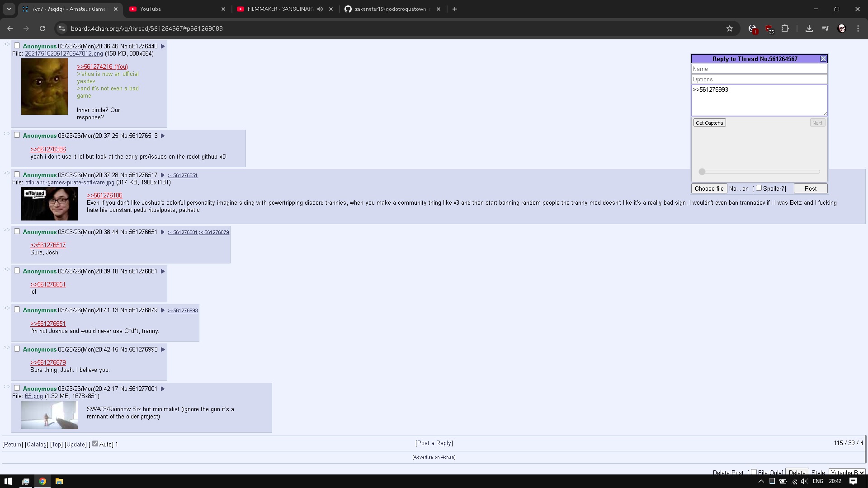Click the captcha slider handle
The width and height of the screenshot is (868, 488).
(x=702, y=172)
